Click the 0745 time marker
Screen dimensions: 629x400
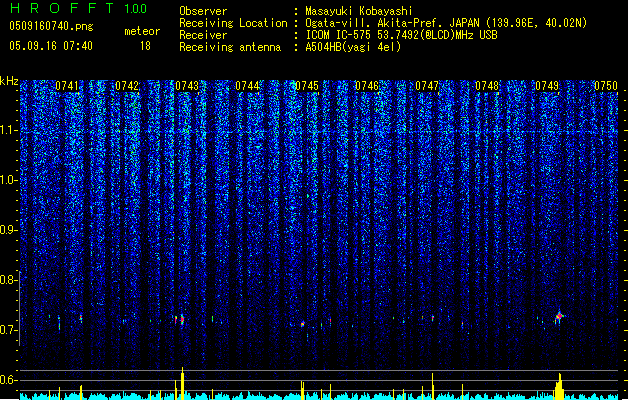click(x=307, y=86)
